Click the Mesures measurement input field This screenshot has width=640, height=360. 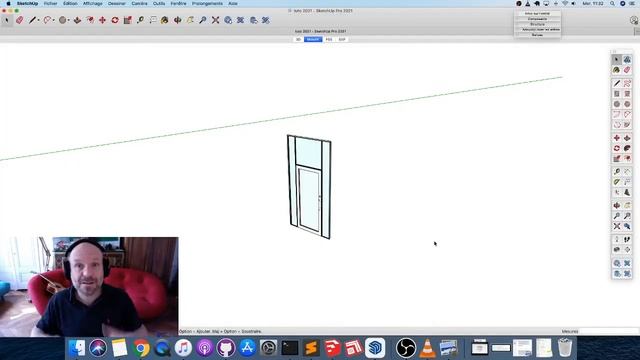(x=609, y=331)
